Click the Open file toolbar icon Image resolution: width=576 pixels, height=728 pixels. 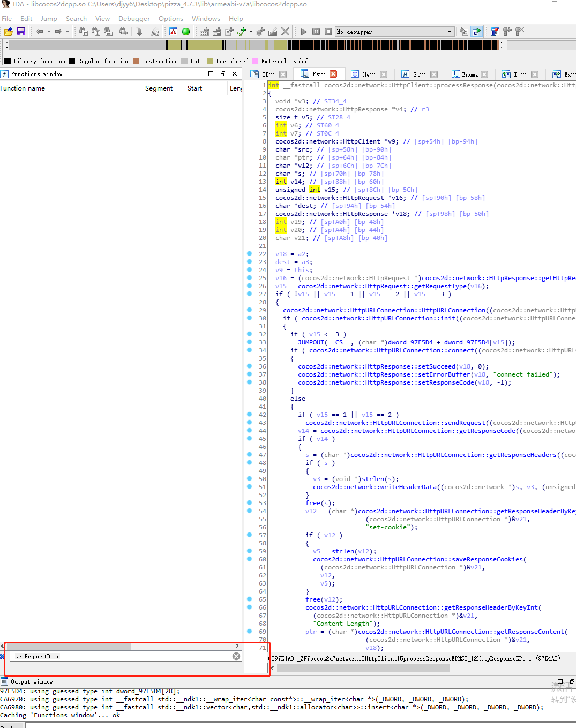click(x=9, y=32)
